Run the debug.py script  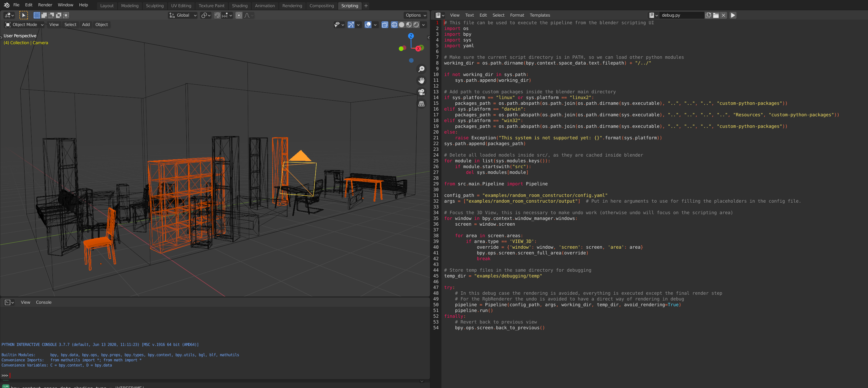click(733, 15)
